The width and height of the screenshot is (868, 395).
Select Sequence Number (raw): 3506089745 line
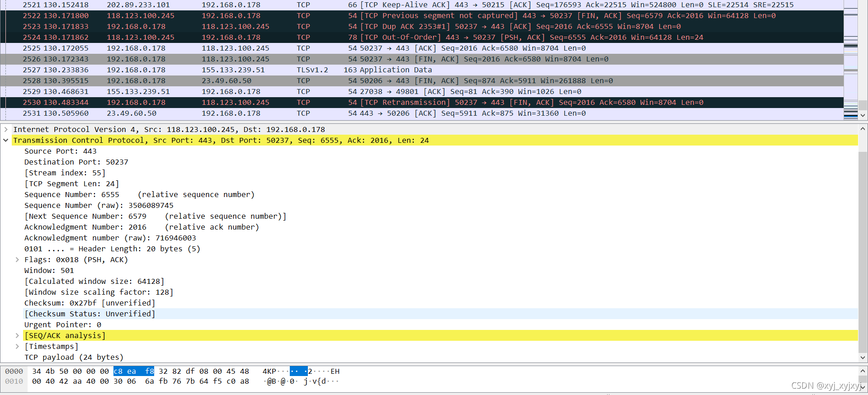(99, 205)
